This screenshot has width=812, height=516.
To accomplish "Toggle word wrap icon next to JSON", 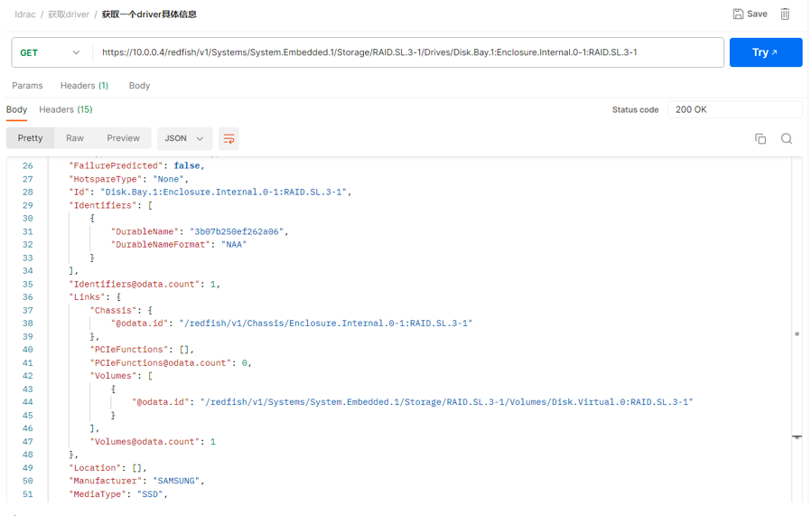I will pyautogui.click(x=229, y=138).
